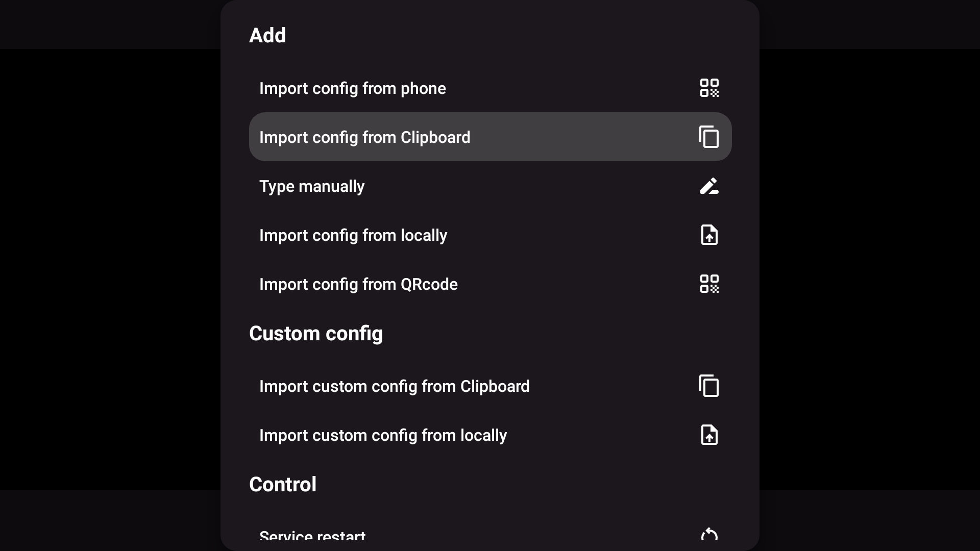This screenshot has height=551, width=980.
Task: Click the QR icon beside Import config from QRcode
Action: click(x=709, y=284)
